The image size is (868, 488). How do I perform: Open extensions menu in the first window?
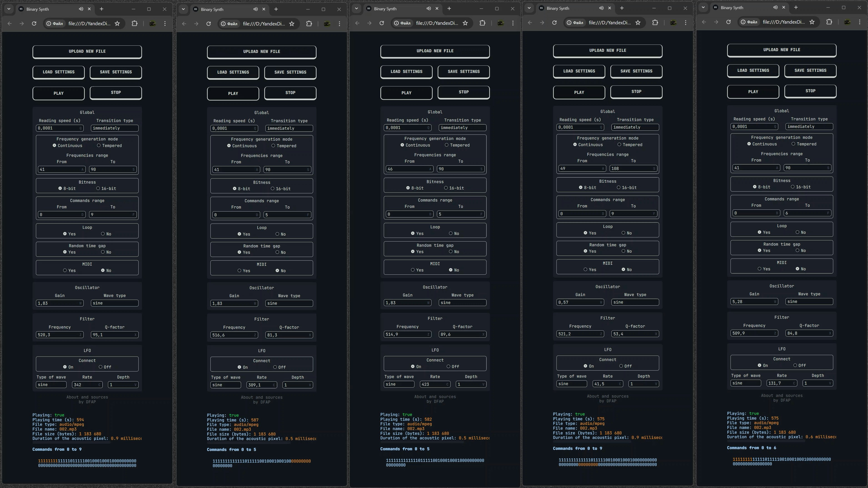pyautogui.click(x=135, y=23)
